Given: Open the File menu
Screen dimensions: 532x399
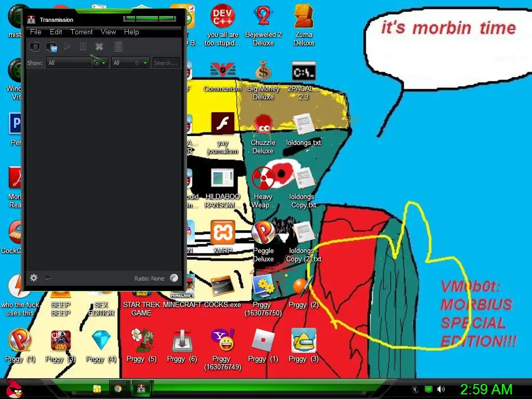Looking at the screenshot, I should click(36, 32).
